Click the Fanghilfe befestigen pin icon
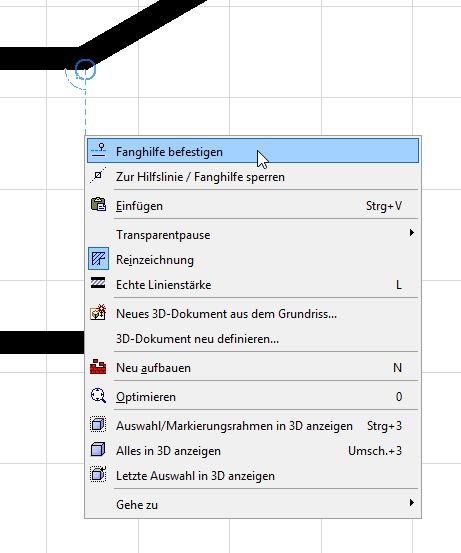Screen dimensions: 461x553 pyautogui.click(x=98, y=150)
